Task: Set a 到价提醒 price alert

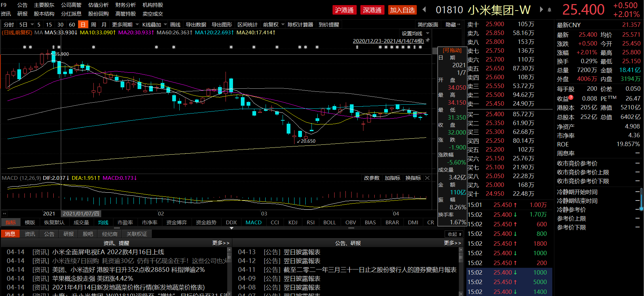Action: 329,24
